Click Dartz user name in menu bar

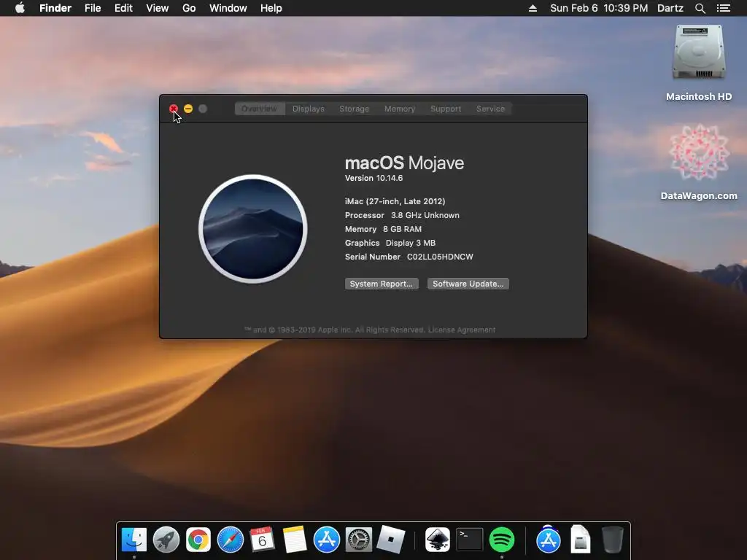(670, 8)
